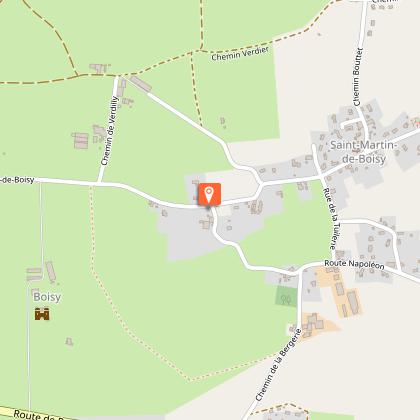Click the isolated building below Chemin Verdier
The height and width of the screenshot is (420, 420).
223,121
